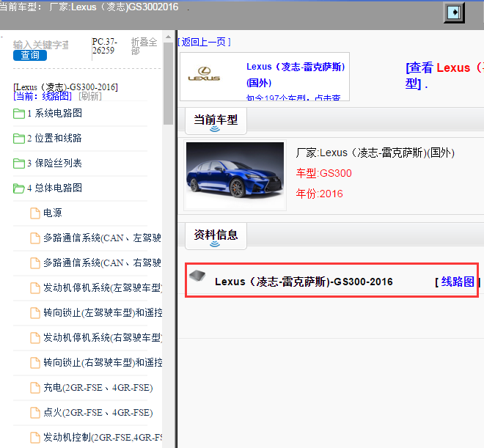This screenshot has width=484, height=448.
Task: Open 发动机控制(2GR-FSE,4GR-FS entry
Action: click(103, 437)
